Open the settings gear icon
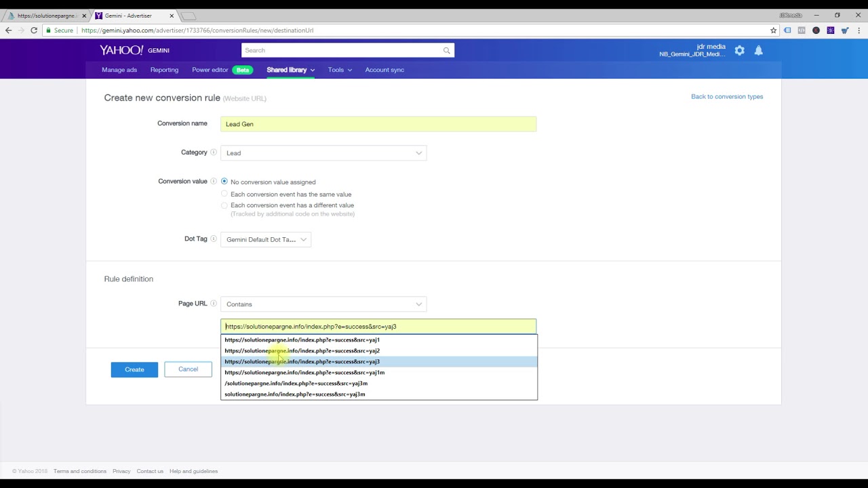Screen dimensions: 868x488 pos(739,50)
